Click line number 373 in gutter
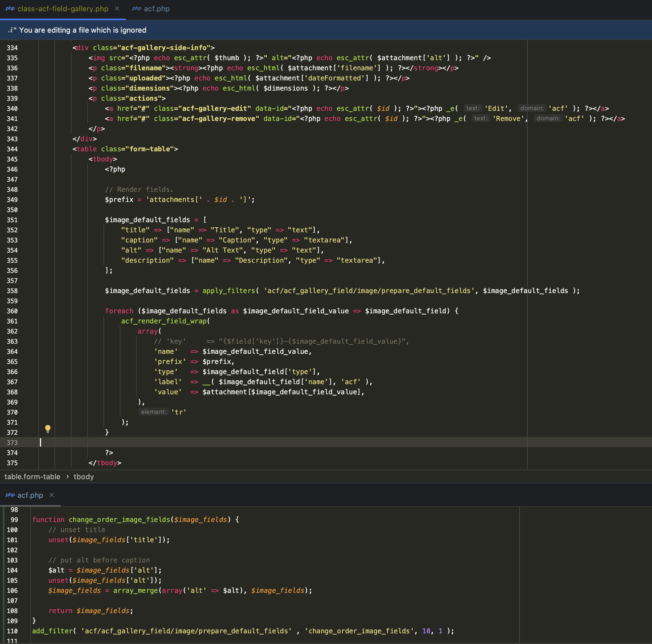This screenshot has width=652, height=644. point(12,443)
